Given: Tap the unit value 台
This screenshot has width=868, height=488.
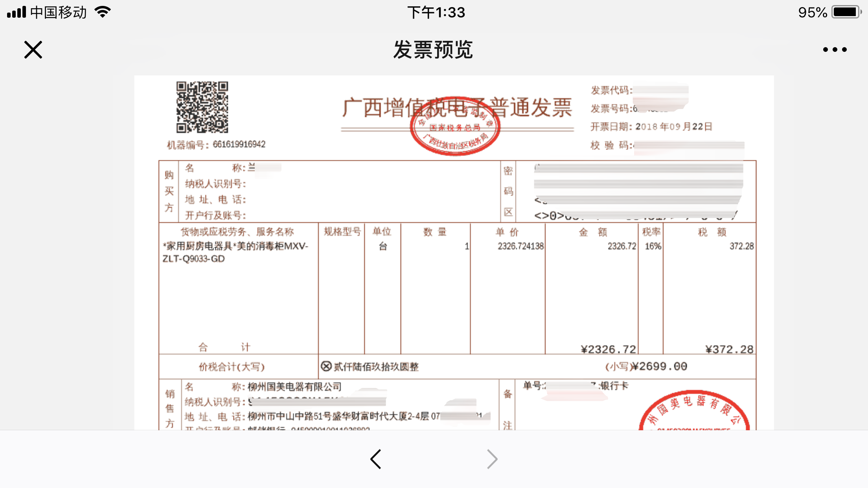Looking at the screenshot, I should coord(383,246).
